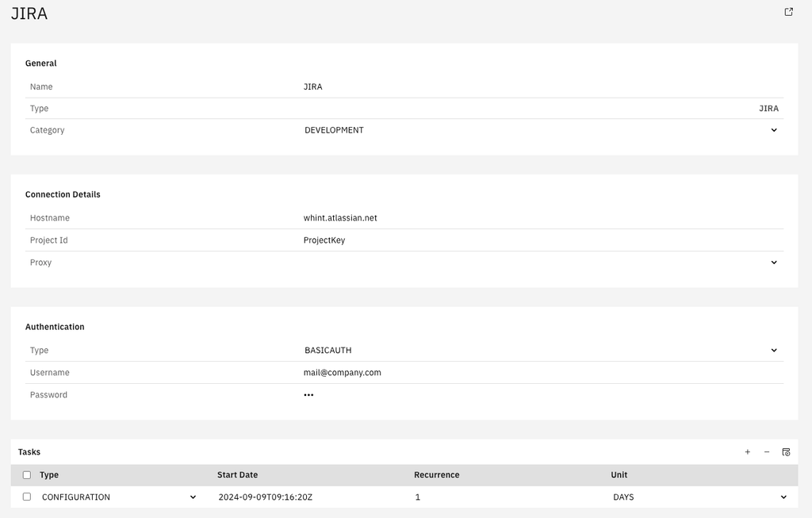812x518 pixels.
Task: Open JIRA page in new window icon
Action: pos(788,12)
